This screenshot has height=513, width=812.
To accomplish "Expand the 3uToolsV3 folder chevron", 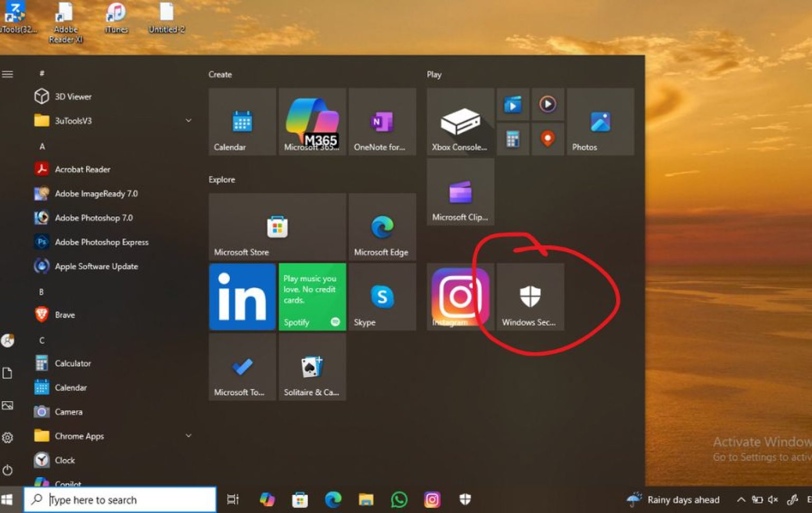I will [189, 121].
